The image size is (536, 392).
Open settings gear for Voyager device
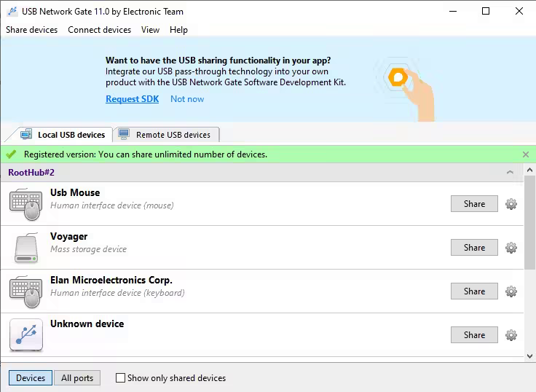tap(511, 248)
